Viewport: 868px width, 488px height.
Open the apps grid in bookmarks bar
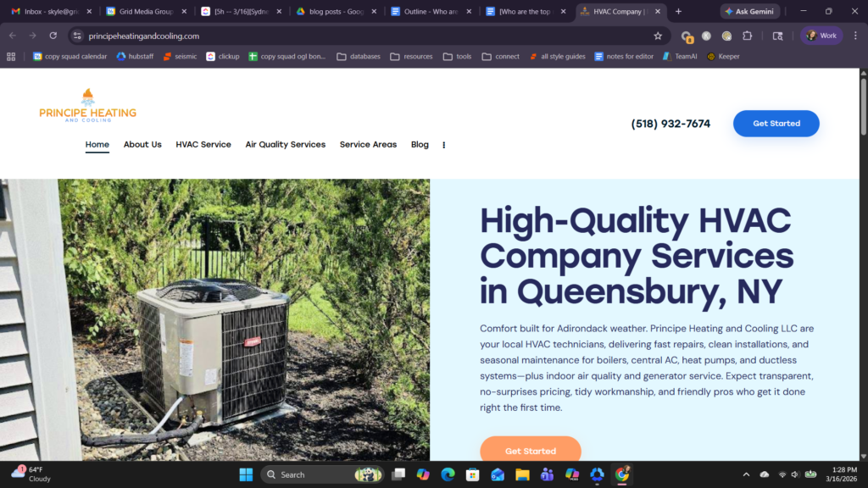pos(11,57)
